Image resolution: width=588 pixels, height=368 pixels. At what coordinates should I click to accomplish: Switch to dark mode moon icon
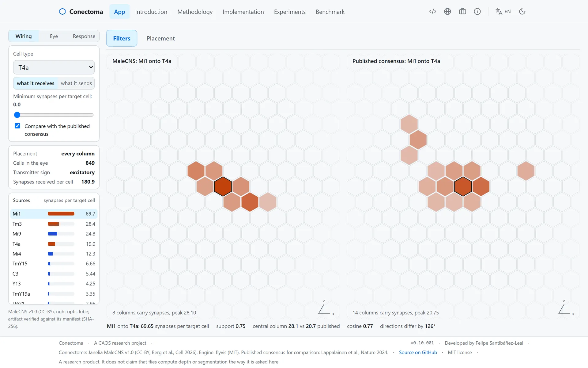pos(522,12)
